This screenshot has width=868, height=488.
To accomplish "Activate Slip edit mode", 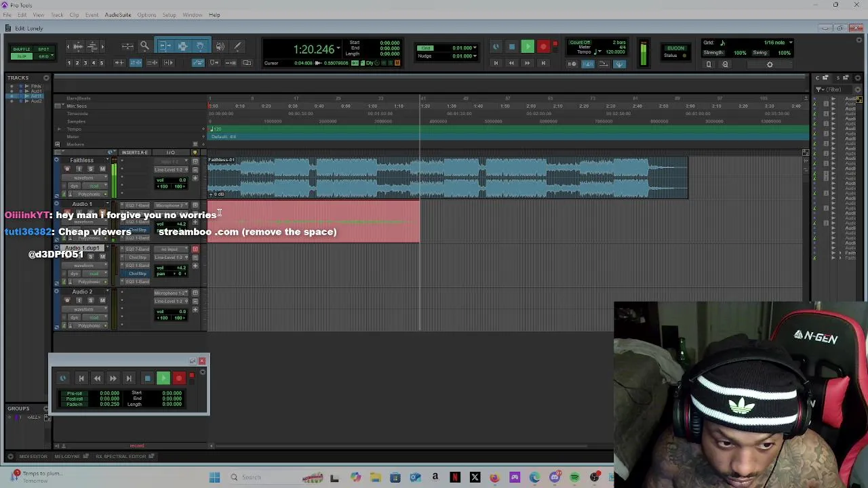I will click(21, 56).
